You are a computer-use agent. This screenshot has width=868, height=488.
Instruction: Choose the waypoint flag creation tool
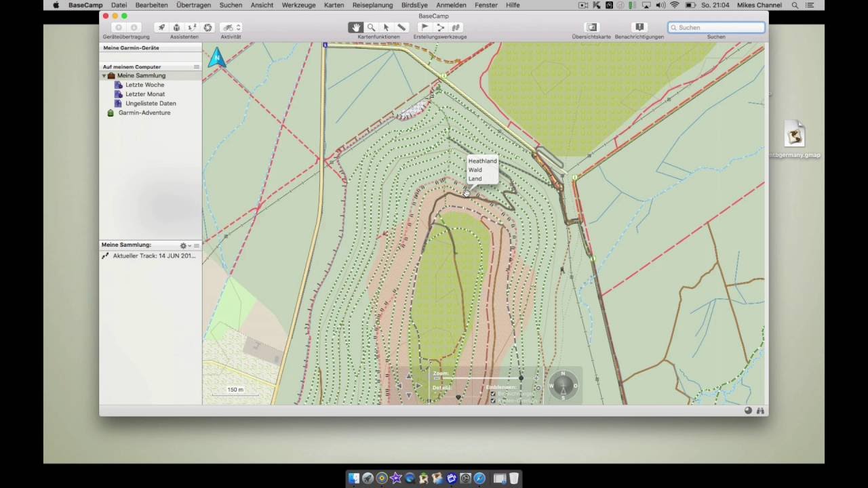[x=425, y=27]
